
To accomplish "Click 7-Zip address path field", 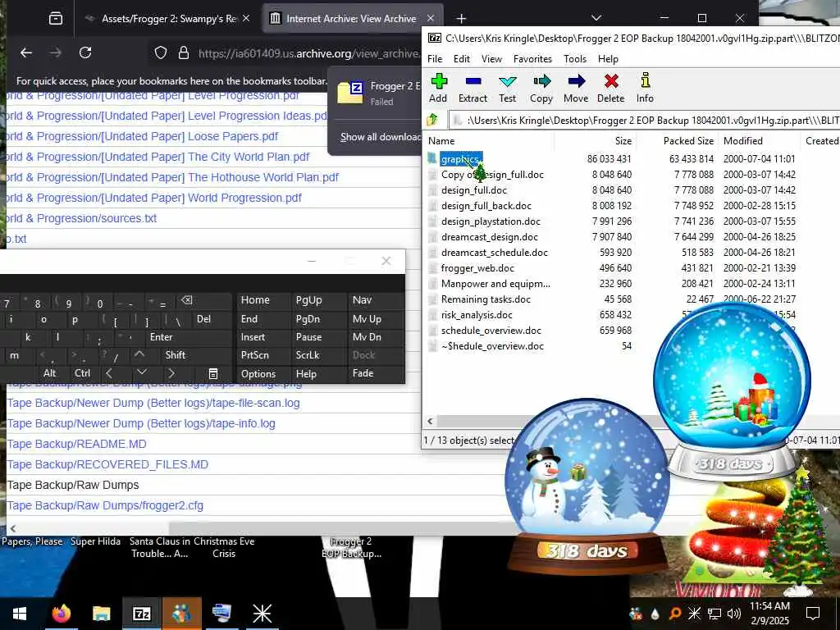I will pyautogui.click(x=643, y=120).
